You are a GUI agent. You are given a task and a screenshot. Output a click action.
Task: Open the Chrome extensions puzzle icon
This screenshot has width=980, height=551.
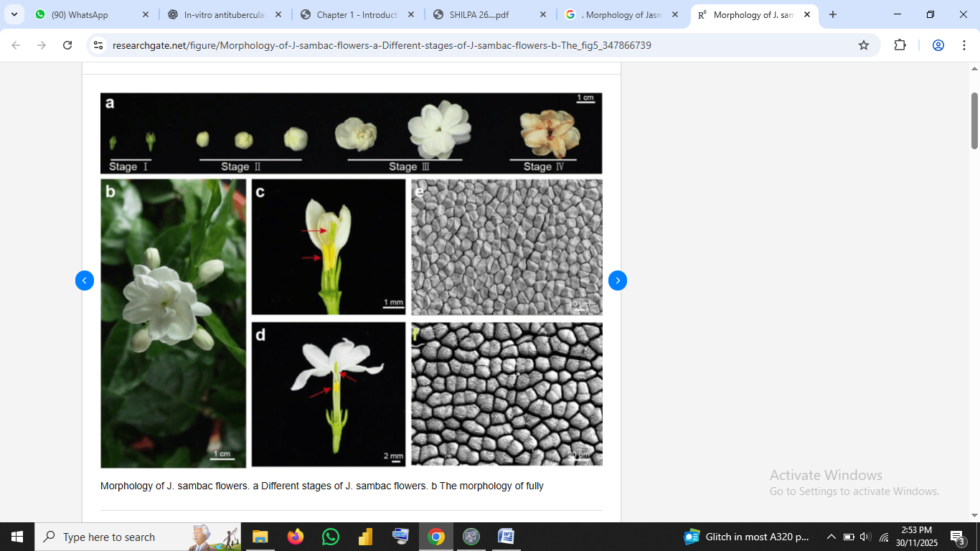pos(900,45)
